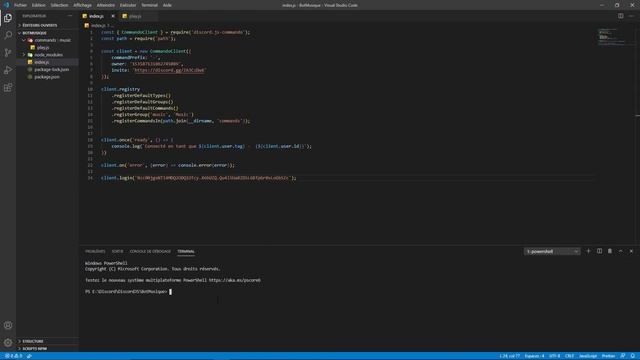This screenshot has width=640, height=360.
Task: Create a new terminal with plus icon
Action: [x=588, y=251]
